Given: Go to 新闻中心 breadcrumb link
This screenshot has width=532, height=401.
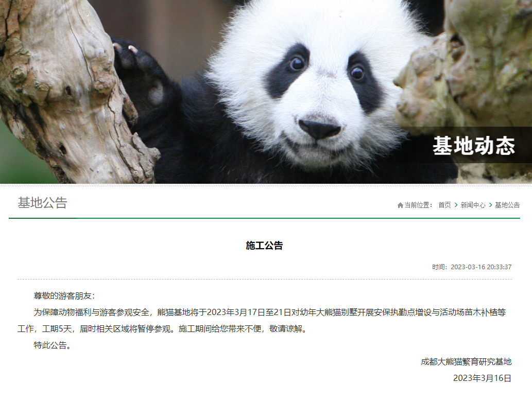Looking at the screenshot, I should coord(473,205).
